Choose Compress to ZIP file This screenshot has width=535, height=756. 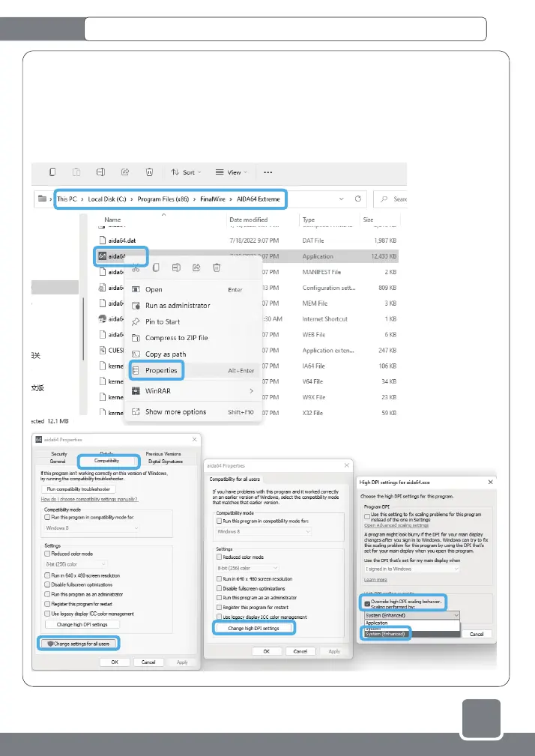click(193, 338)
